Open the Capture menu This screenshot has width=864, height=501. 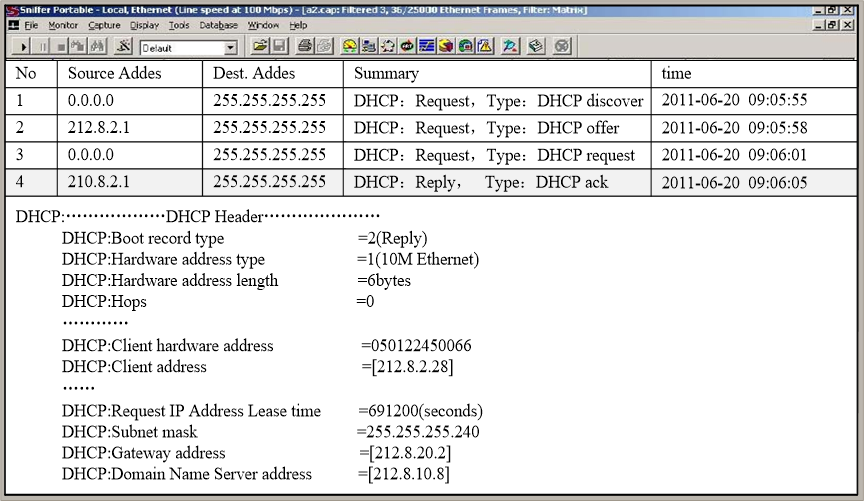point(104,25)
